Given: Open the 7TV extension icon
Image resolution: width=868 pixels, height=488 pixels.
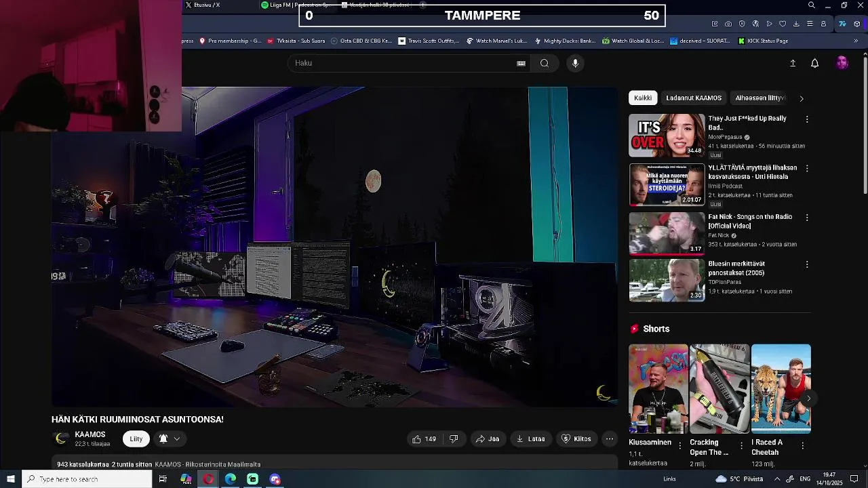Looking at the screenshot, I should 842,24.
